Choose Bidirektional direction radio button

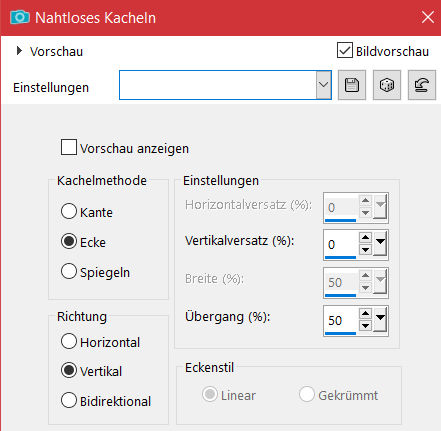pyautogui.click(x=69, y=401)
